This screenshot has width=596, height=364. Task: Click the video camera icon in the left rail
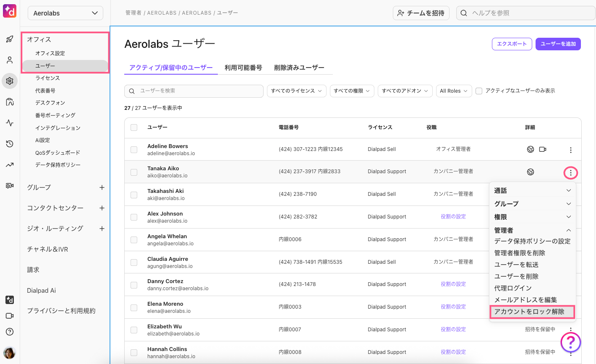pyautogui.click(x=10, y=316)
